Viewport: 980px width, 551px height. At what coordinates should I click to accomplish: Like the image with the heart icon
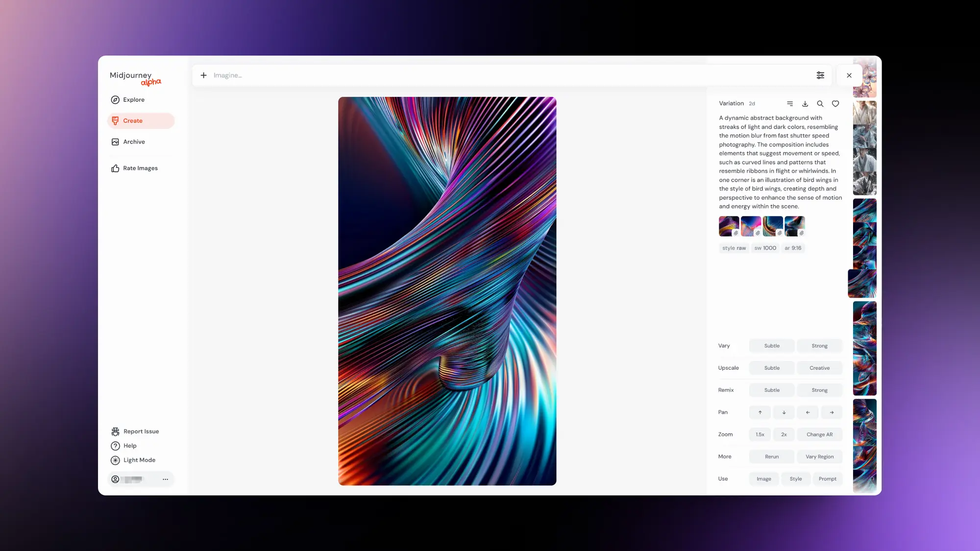click(x=835, y=103)
